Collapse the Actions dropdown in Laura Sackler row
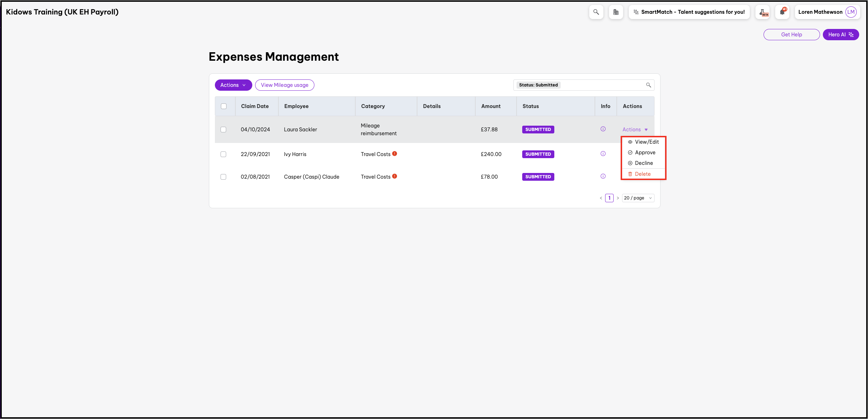Screen dimensions: 868x419 (x=635, y=130)
